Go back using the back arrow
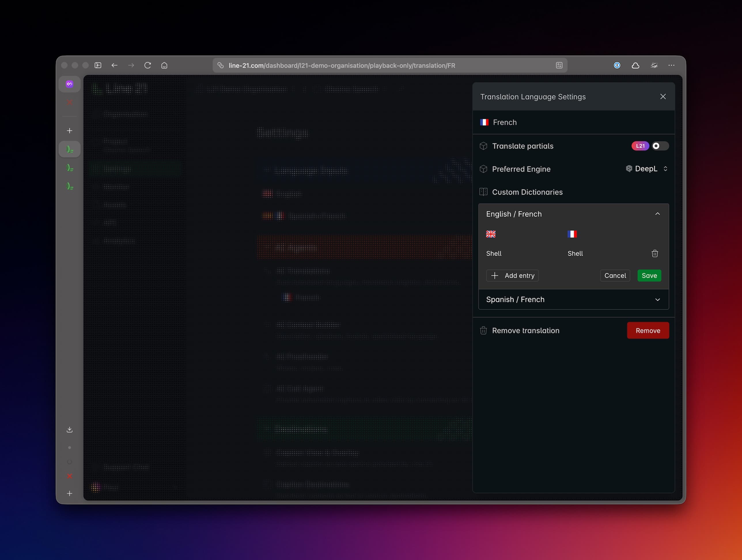742x560 pixels. 114,65
